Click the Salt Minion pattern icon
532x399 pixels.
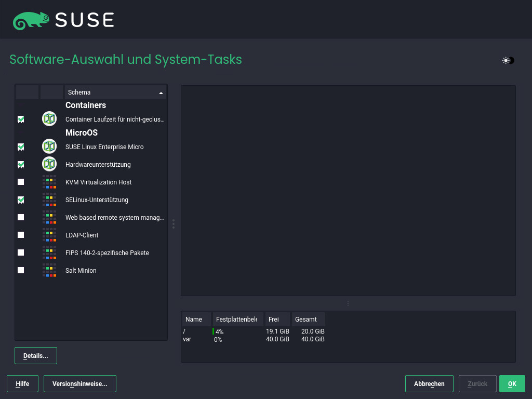coord(49,270)
